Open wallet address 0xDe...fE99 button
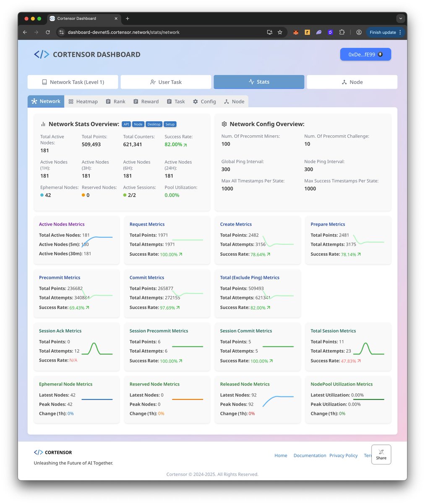 tap(365, 55)
